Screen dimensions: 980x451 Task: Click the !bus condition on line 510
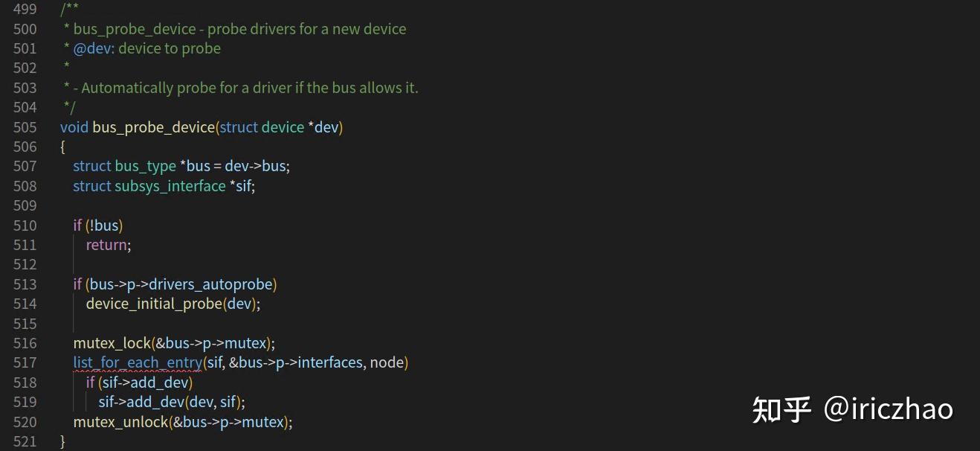point(105,225)
